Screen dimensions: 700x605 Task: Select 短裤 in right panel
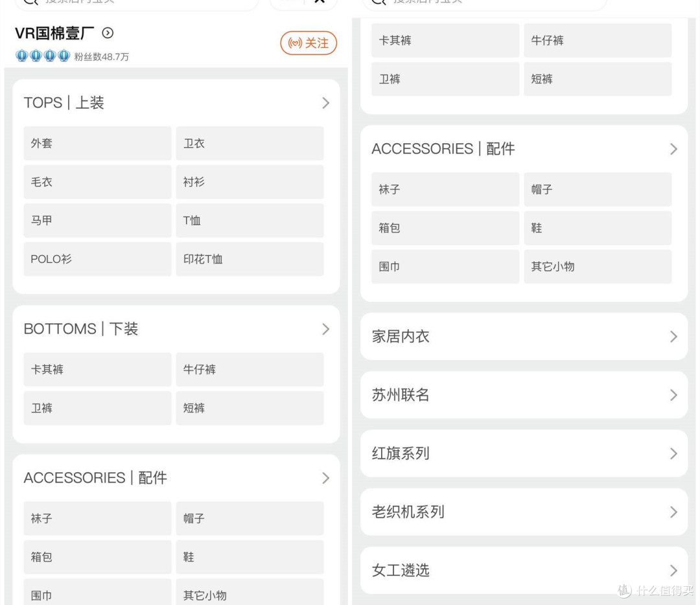pyautogui.click(x=598, y=79)
